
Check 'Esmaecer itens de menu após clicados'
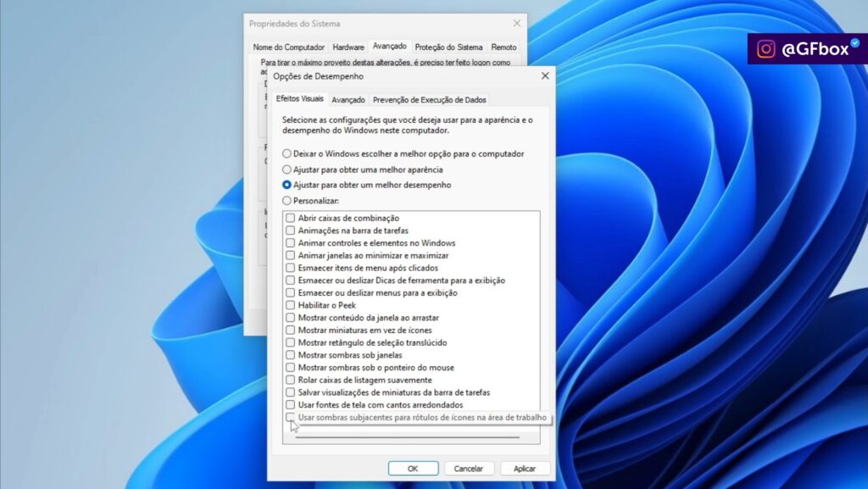click(x=290, y=268)
